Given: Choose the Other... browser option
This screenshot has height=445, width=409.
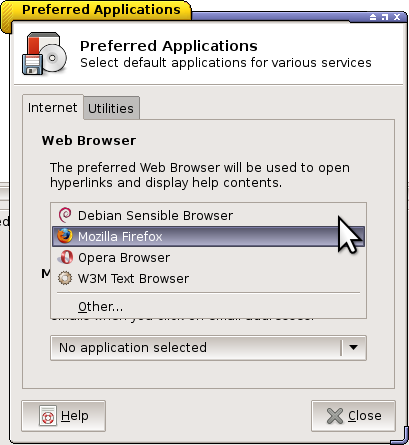Looking at the screenshot, I should pyautogui.click(x=208, y=306).
